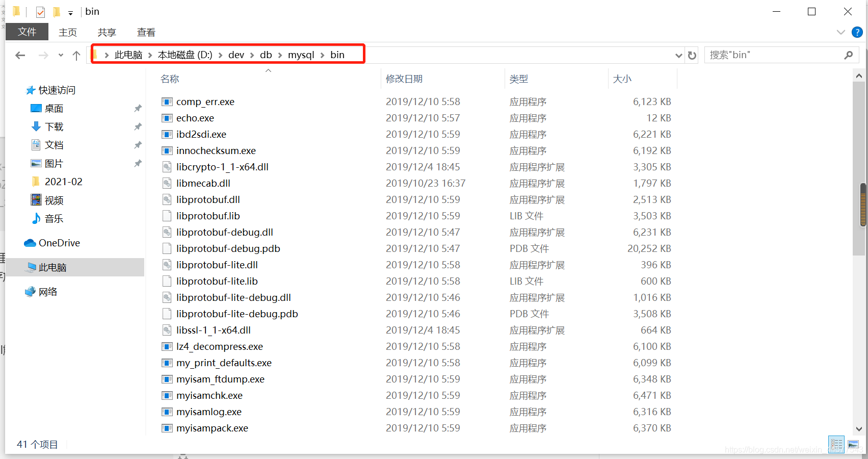Click mysql in the address breadcrumb
The image size is (868, 459).
tap(301, 55)
